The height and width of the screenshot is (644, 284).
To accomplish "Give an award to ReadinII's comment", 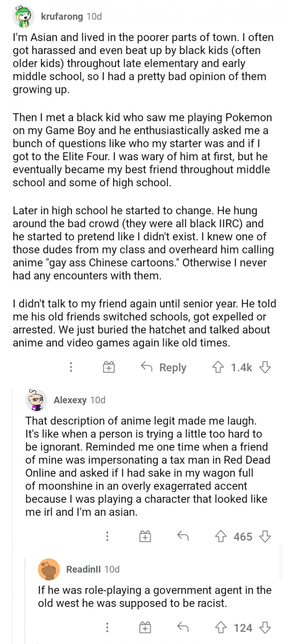I will click(x=145, y=627).
